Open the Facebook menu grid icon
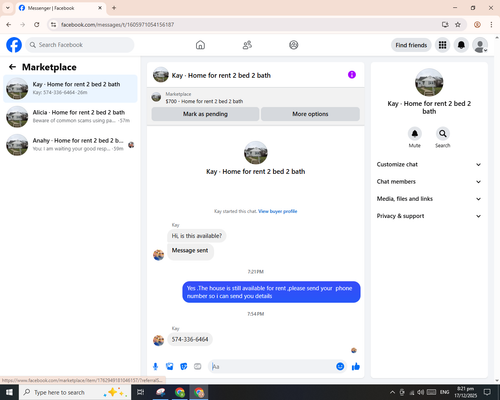500x400 pixels. pos(442,45)
